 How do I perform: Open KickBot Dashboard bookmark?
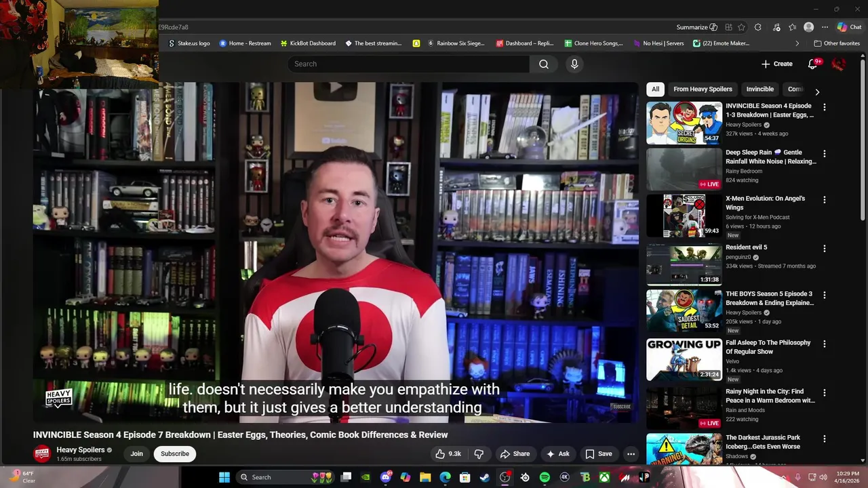(x=308, y=43)
